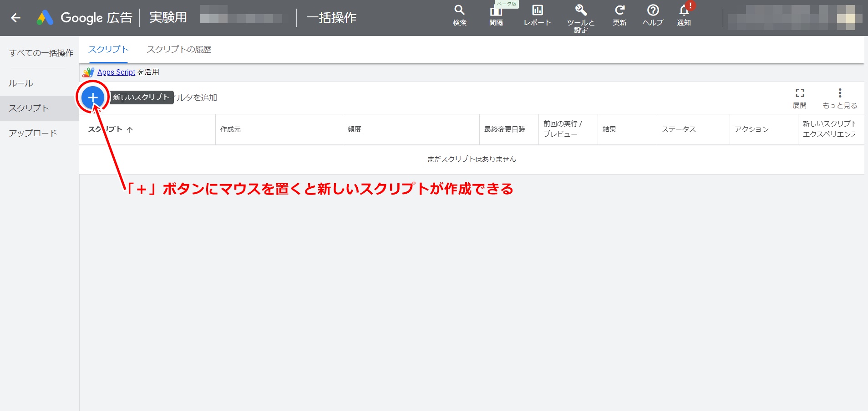Open the 間隔 beta panel icon
This screenshot has height=411, width=868.
[496, 11]
